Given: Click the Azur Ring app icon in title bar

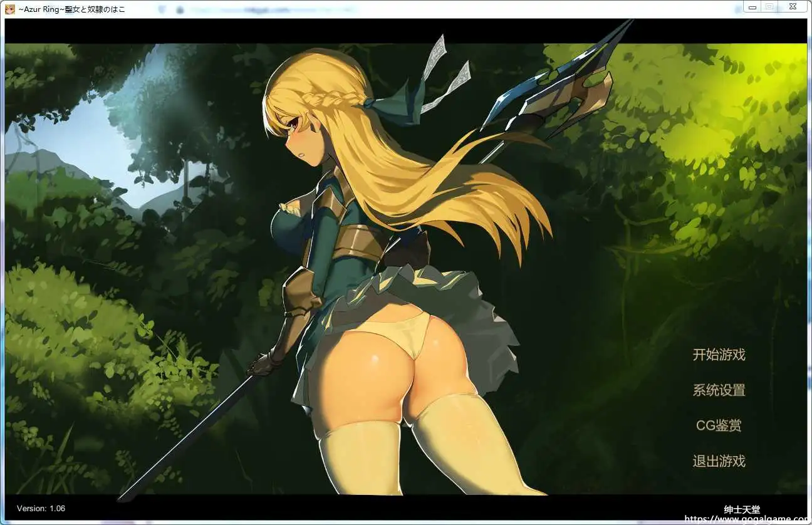Looking at the screenshot, I should (10, 9).
